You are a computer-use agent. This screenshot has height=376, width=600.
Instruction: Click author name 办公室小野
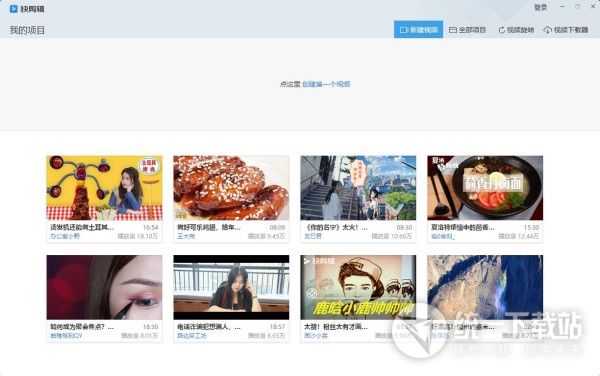click(65, 236)
